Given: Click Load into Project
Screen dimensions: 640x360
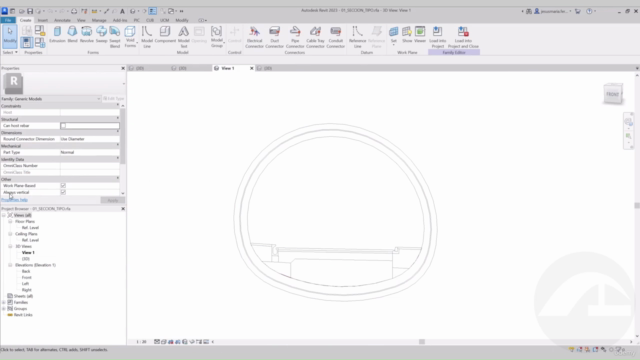Looking at the screenshot, I should point(438,37).
